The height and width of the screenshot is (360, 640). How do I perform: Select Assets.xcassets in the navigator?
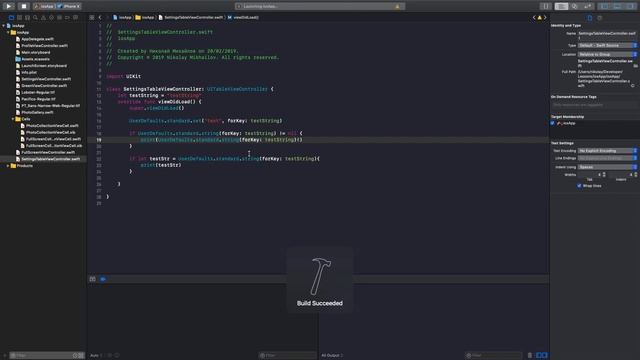(36, 59)
